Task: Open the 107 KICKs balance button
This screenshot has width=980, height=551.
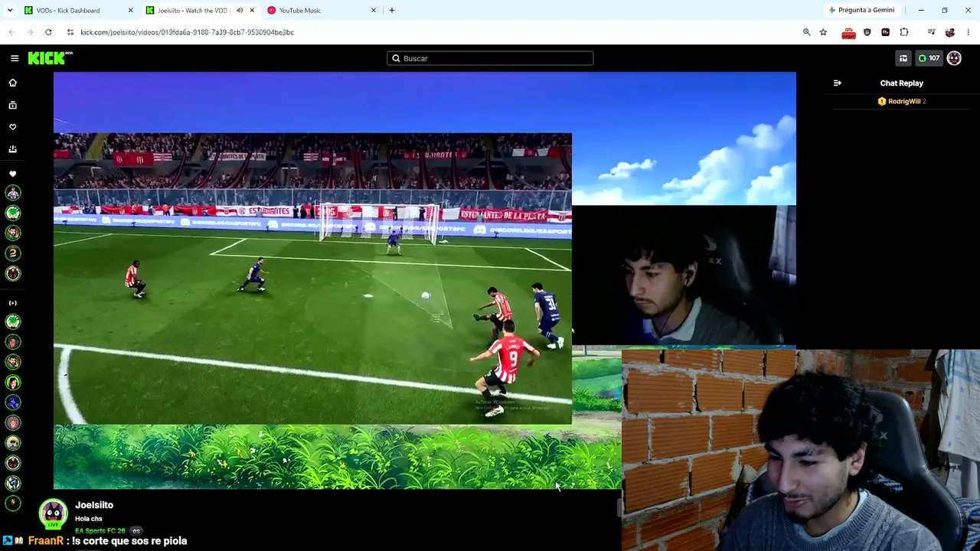Action: click(x=929, y=58)
